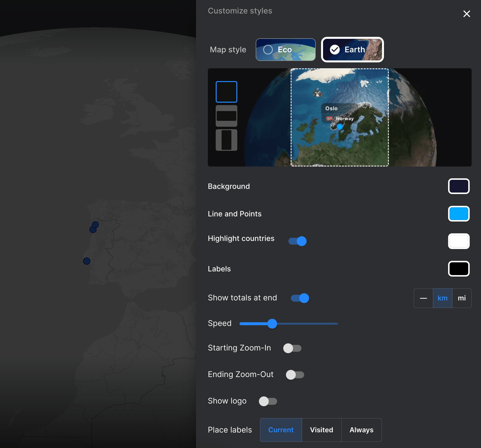Viewport: 481px width, 448px height.
Task: Enable Ending Zoom-Out
Action: tap(295, 375)
